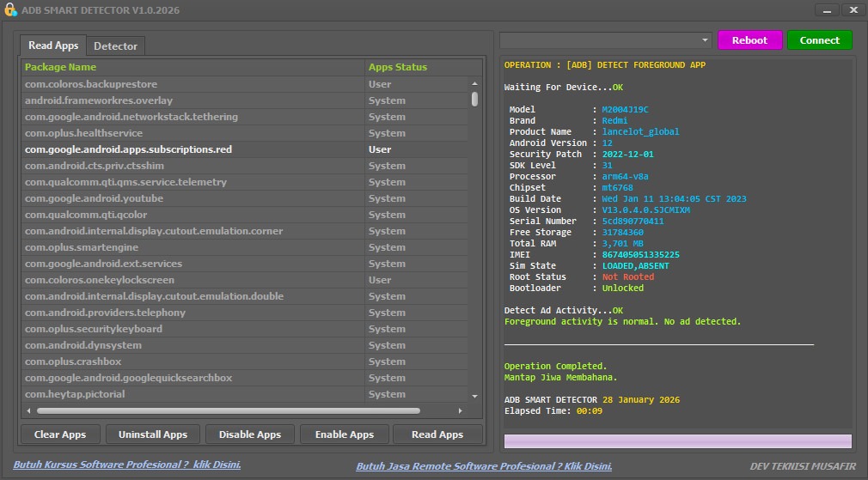
Task: Switch to the Detector tab
Action: (x=115, y=46)
